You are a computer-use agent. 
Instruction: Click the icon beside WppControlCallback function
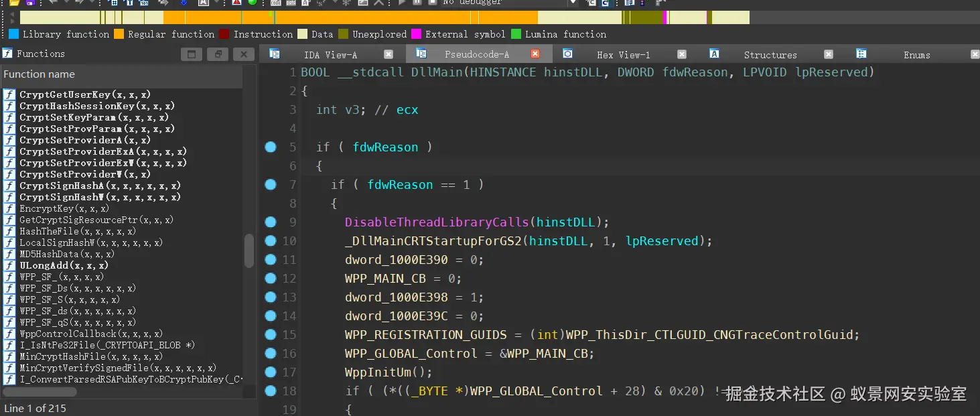[9, 334]
